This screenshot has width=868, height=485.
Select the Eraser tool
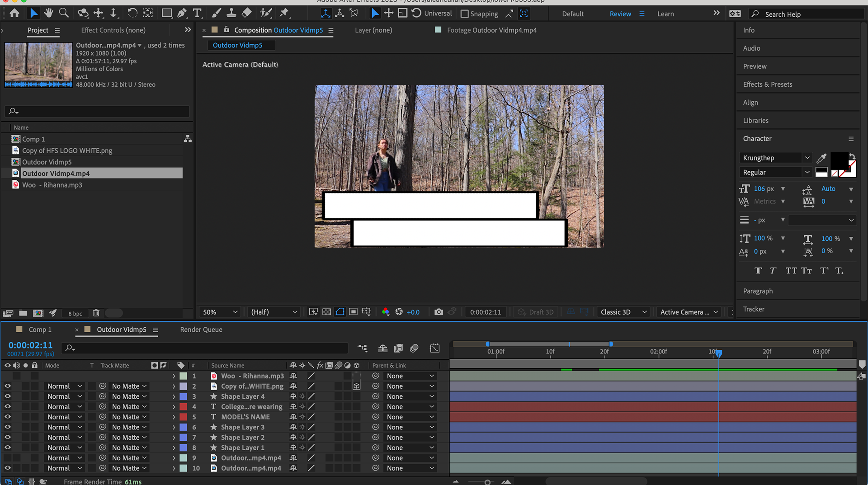[x=246, y=13]
